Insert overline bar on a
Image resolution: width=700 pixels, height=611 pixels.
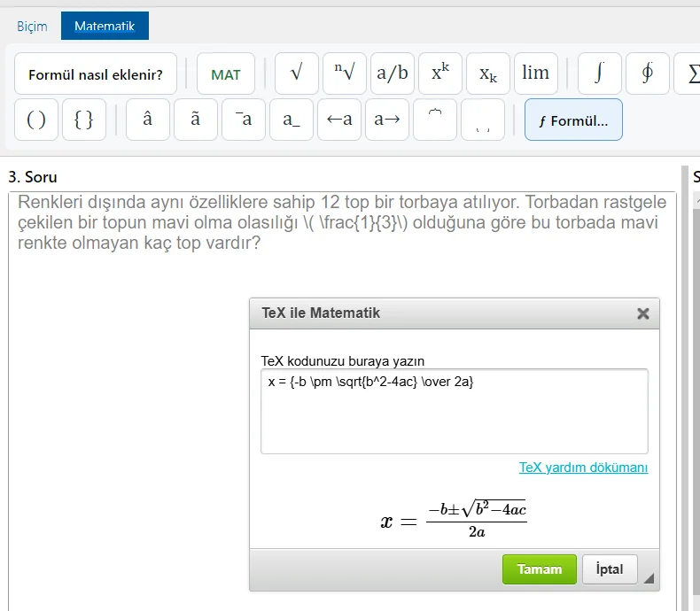tap(244, 120)
